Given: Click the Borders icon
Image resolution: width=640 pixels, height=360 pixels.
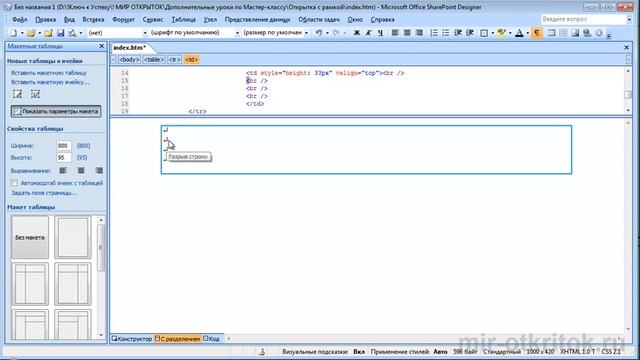Looking at the screenshot, I should click(484, 33).
